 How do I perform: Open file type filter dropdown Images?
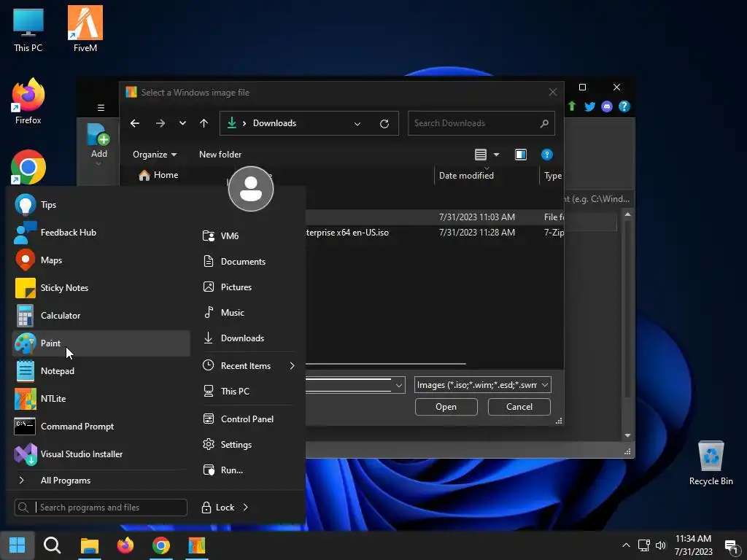[483, 385]
